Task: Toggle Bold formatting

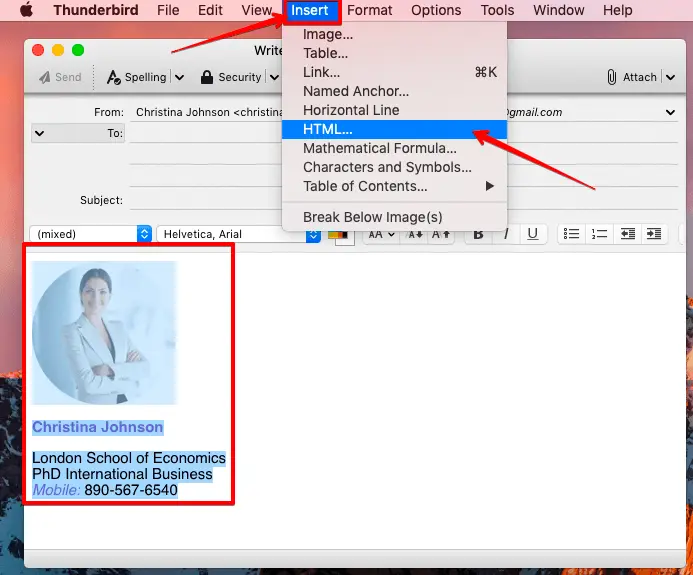Action: pyautogui.click(x=478, y=234)
